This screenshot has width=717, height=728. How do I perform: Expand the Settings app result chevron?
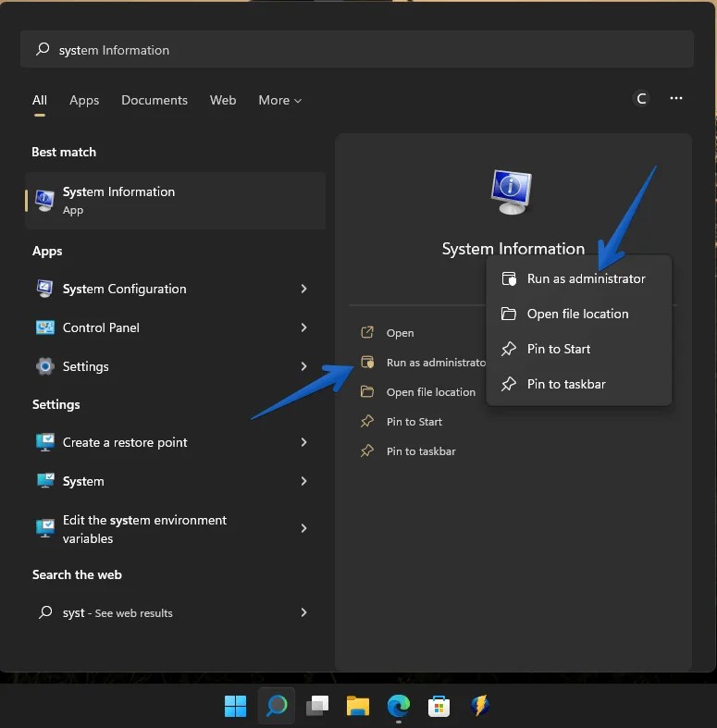[x=303, y=366]
